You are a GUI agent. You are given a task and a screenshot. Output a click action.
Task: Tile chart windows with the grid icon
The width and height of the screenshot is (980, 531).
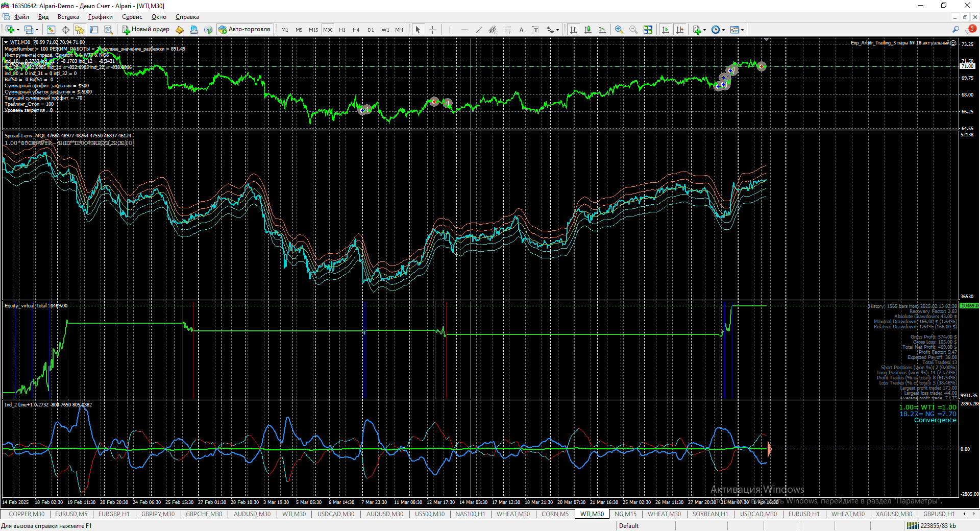click(x=648, y=30)
